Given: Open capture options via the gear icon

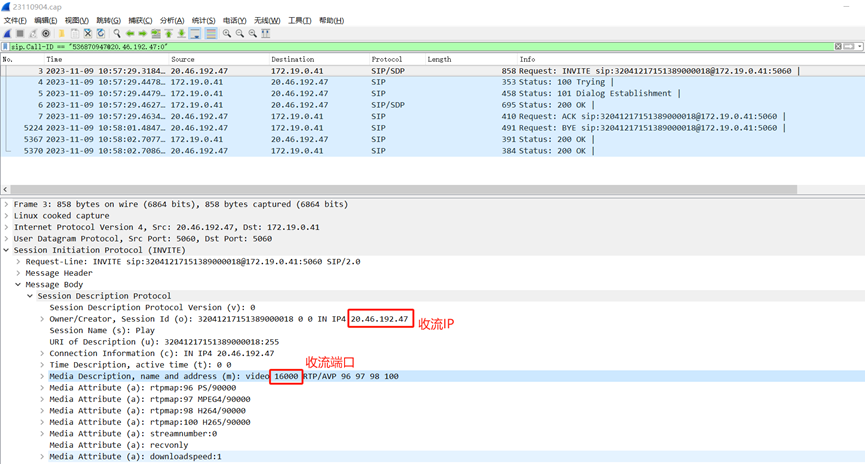Looking at the screenshot, I should (x=46, y=33).
